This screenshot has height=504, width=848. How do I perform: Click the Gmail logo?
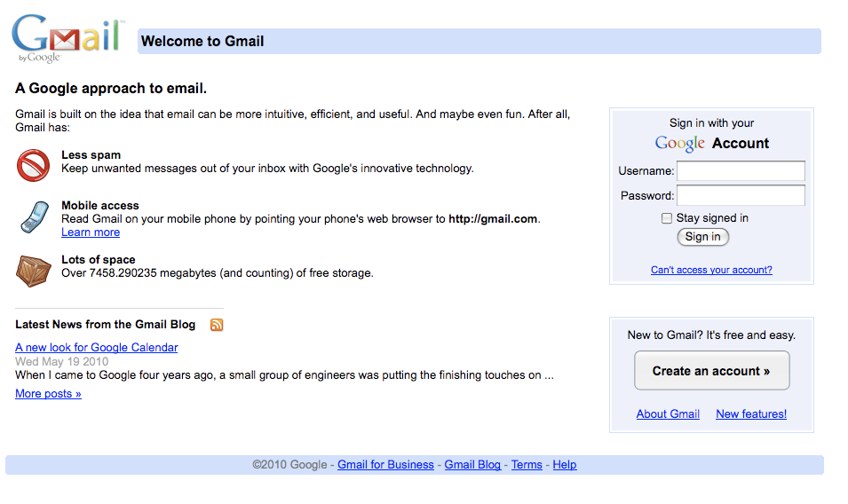tap(67, 38)
